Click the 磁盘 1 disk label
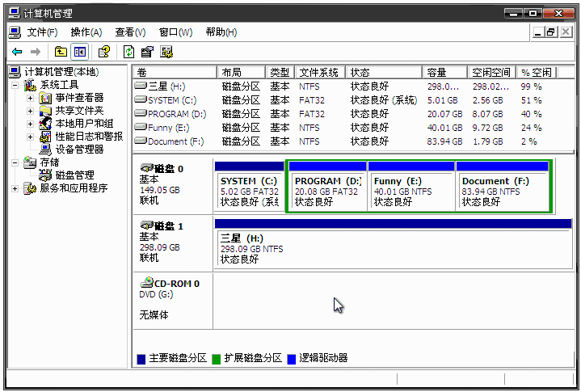The width and height of the screenshot is (581, 392). tap(169, 226)
